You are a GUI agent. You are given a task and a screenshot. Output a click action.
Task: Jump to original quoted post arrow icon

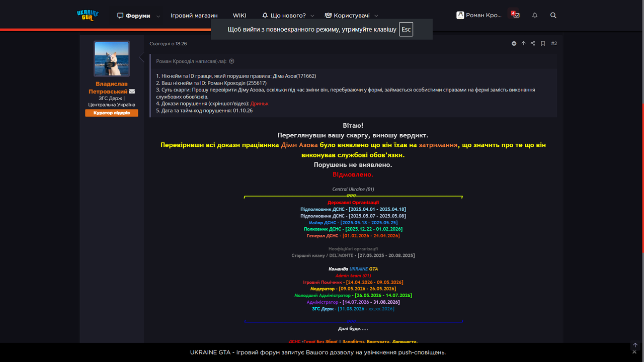pos(231,61)
